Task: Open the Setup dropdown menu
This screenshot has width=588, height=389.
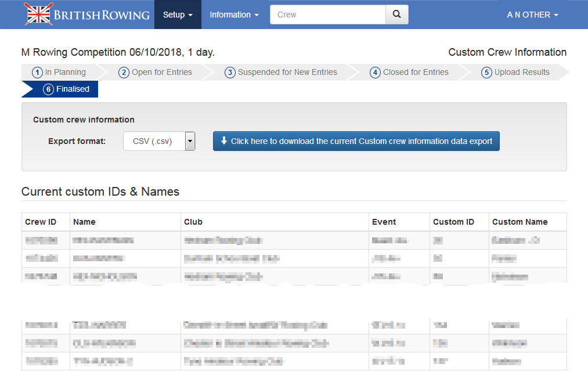Action: point(177,15)
